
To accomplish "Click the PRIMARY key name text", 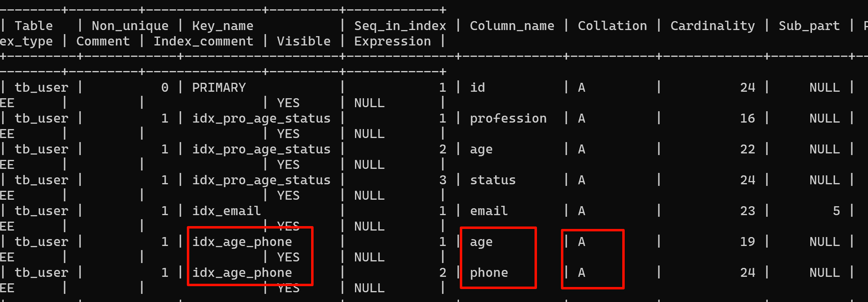I will (x=219, y=87).
